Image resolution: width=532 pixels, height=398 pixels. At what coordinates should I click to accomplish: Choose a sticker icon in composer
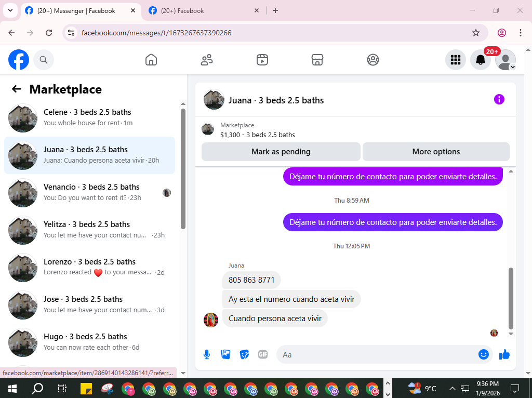pyautogui.click(x=244, y=354)
